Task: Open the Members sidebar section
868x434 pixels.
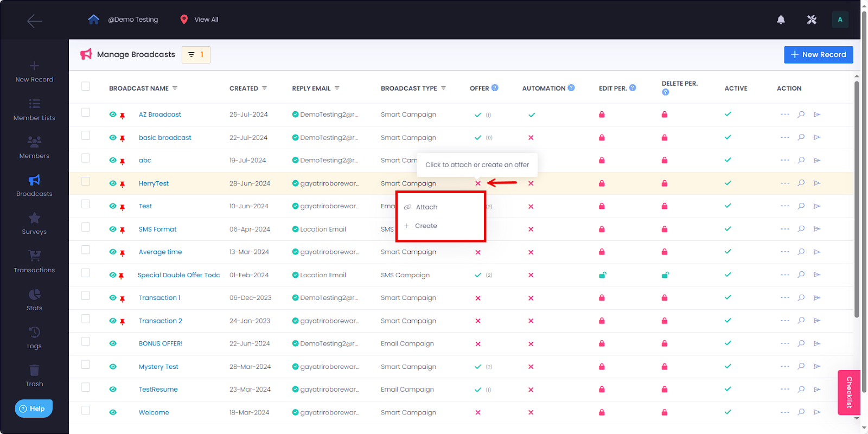Action: click(34, 148)
